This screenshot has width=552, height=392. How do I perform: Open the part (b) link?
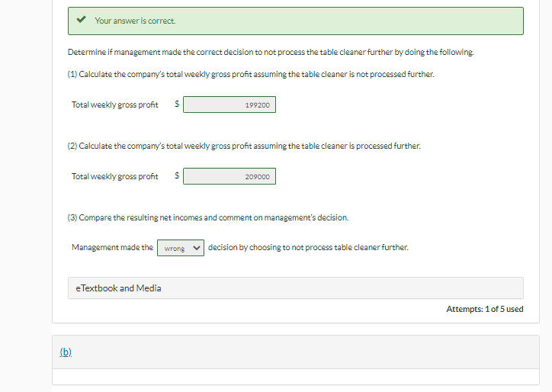pyautogui.click(x=66, y=352)
